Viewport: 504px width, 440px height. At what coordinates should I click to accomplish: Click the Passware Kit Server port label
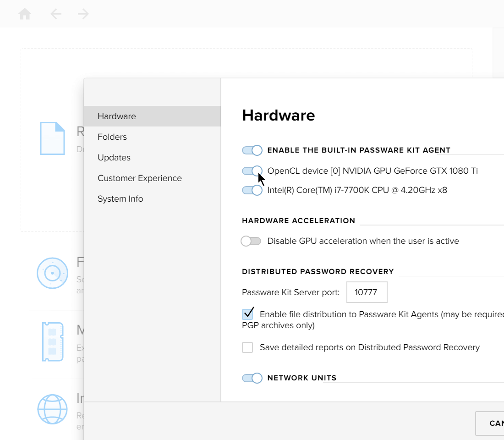(291, 292)
